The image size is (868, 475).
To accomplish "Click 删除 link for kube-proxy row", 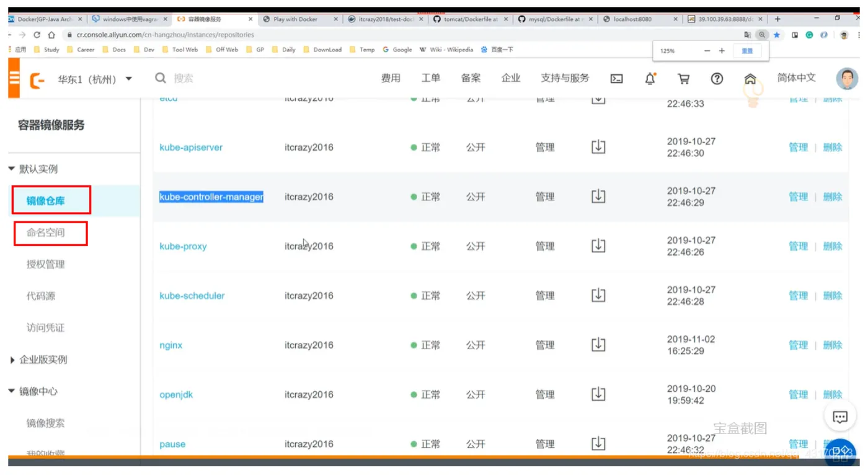I will pyautogui.click(x=833, y=246).
